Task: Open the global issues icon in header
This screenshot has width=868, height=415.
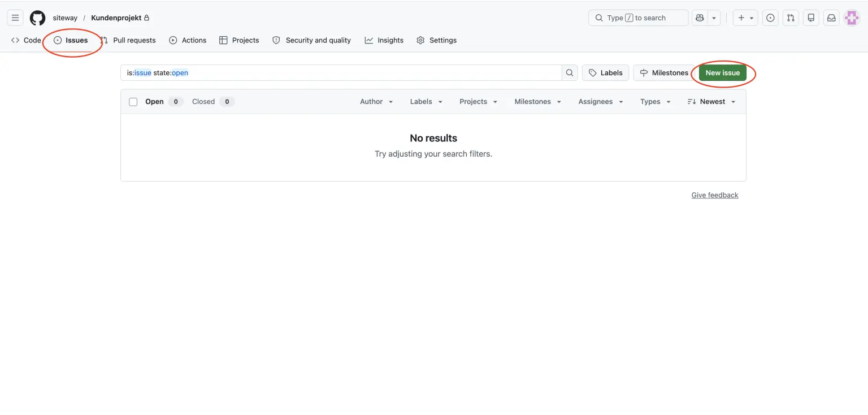Action: (x=770, y=18)
